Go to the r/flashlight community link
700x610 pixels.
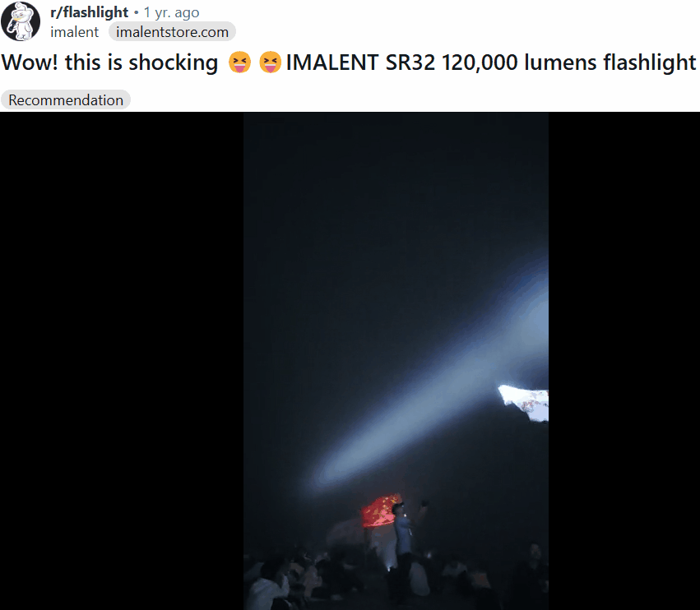click(x=90, y=12)
